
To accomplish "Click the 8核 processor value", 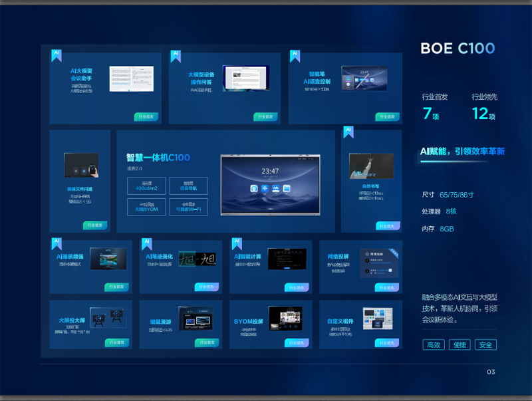I will (452, 211).
